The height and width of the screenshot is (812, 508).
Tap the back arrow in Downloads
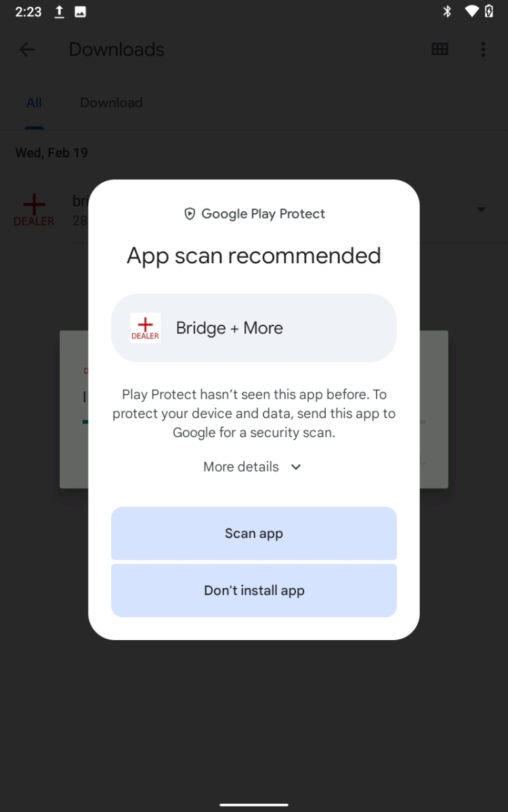(26, 49)
